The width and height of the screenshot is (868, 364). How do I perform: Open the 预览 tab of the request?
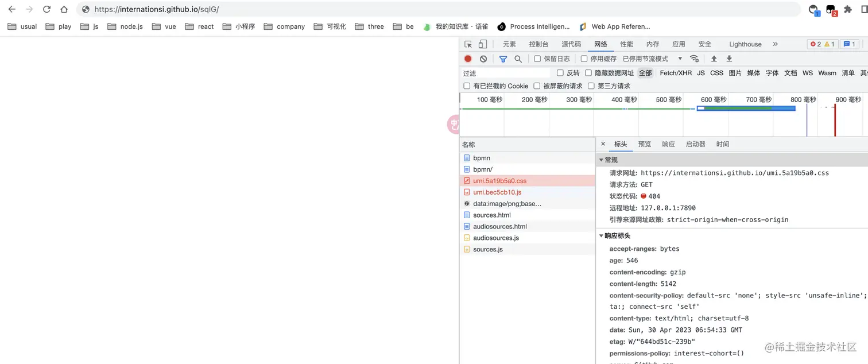[x=645, y=144]
